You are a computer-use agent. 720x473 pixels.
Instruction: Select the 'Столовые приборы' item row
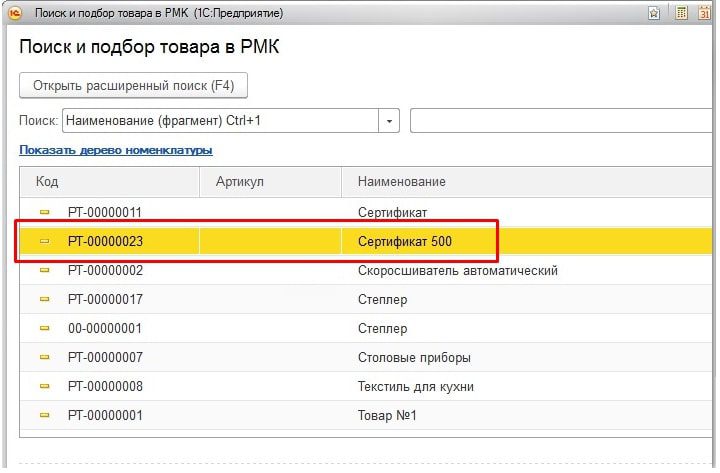tap(414, 357)
